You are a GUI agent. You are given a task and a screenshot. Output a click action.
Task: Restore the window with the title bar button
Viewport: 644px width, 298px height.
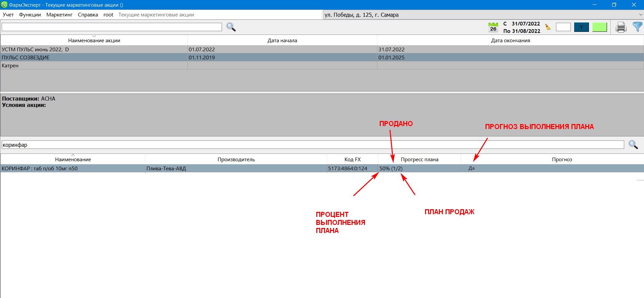click(614, 5)
